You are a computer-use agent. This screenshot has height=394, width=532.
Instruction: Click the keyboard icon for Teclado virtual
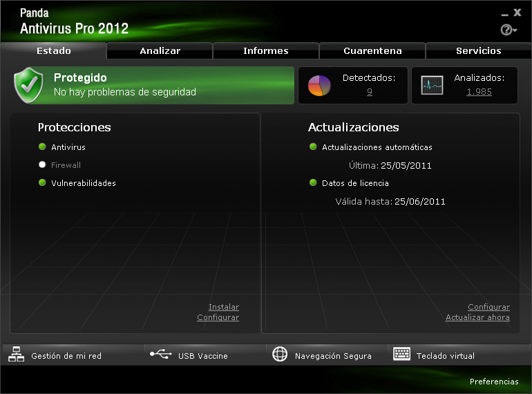pos(401,354)
